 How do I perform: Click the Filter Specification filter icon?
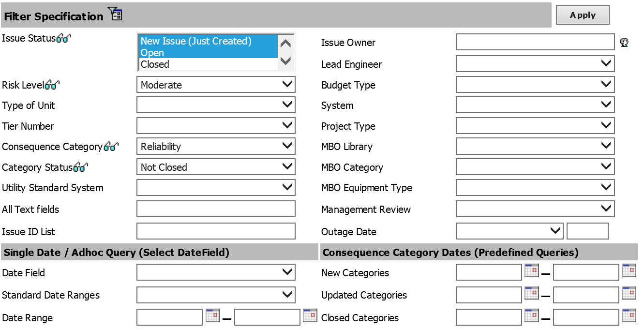point(115,14)
